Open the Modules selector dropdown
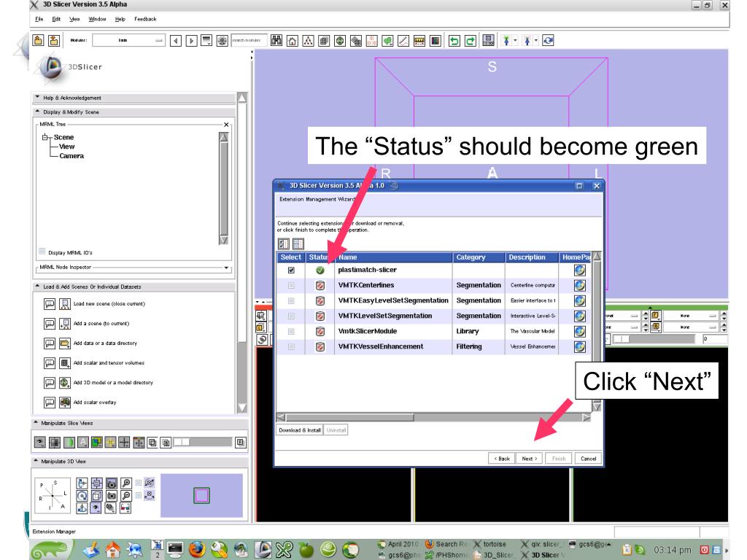This screenshot has width=747, height=560. coord(128,41)
